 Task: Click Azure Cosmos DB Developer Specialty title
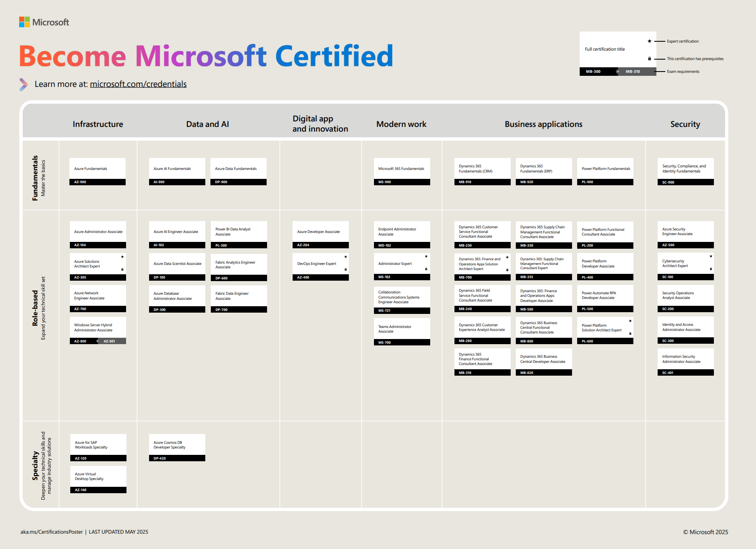coord(170,445)
